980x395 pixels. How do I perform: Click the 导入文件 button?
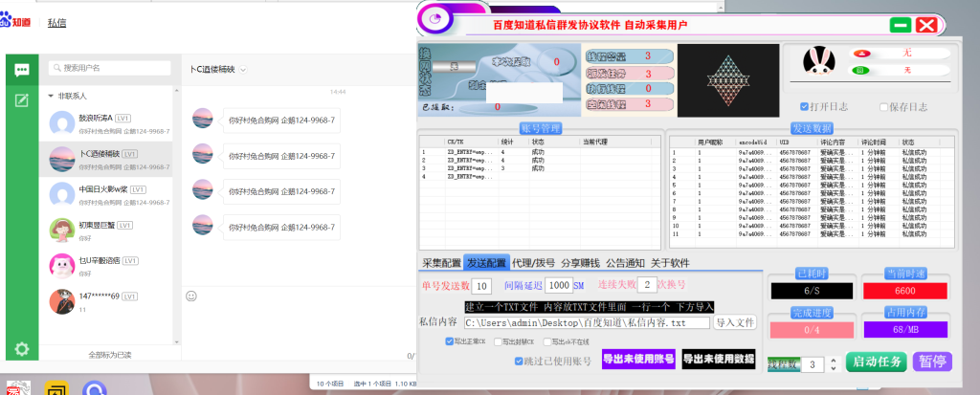735,322
